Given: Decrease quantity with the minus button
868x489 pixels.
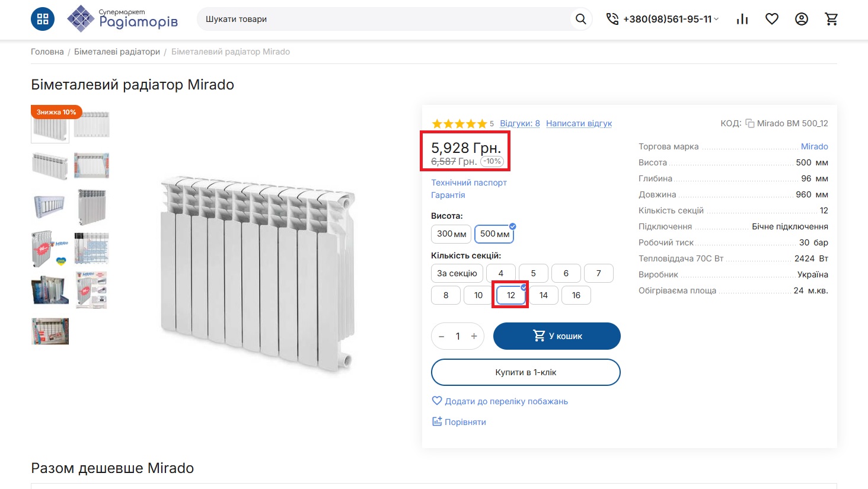Looking at the screenshot, I should pos(441,336).
